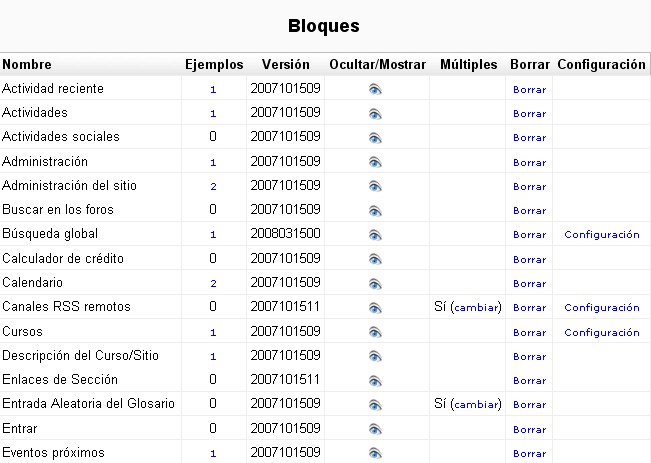Screen dimensions: 651x463
Task: Toggle eye icon for Enlaces de Sección
Action: coord(375,381)
